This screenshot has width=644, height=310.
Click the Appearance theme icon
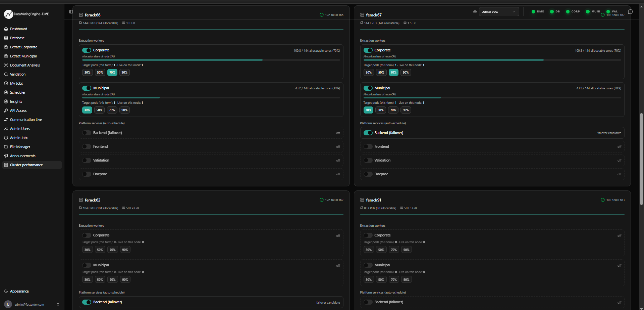pyautogui.click(x=6, y=291)
